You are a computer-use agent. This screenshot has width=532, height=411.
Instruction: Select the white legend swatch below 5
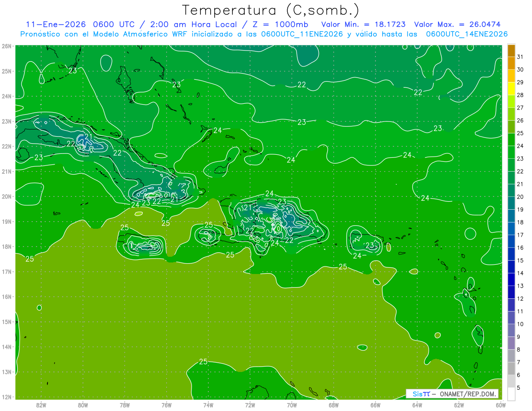(x=511, y=394)
